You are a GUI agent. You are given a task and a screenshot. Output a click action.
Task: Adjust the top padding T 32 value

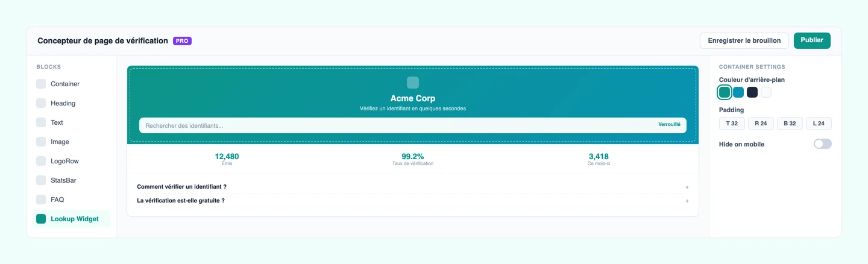coord(732,124)
